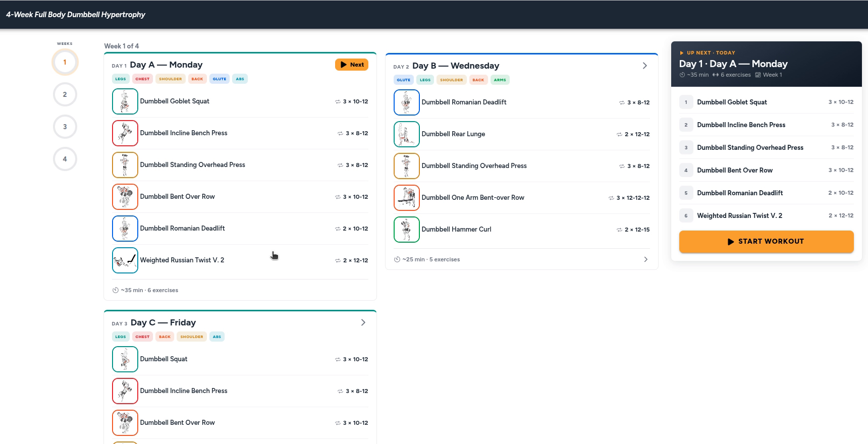Select the One Arm Bent-over Row thumbnail
The image size is (868, 444).
click(407, 198)
